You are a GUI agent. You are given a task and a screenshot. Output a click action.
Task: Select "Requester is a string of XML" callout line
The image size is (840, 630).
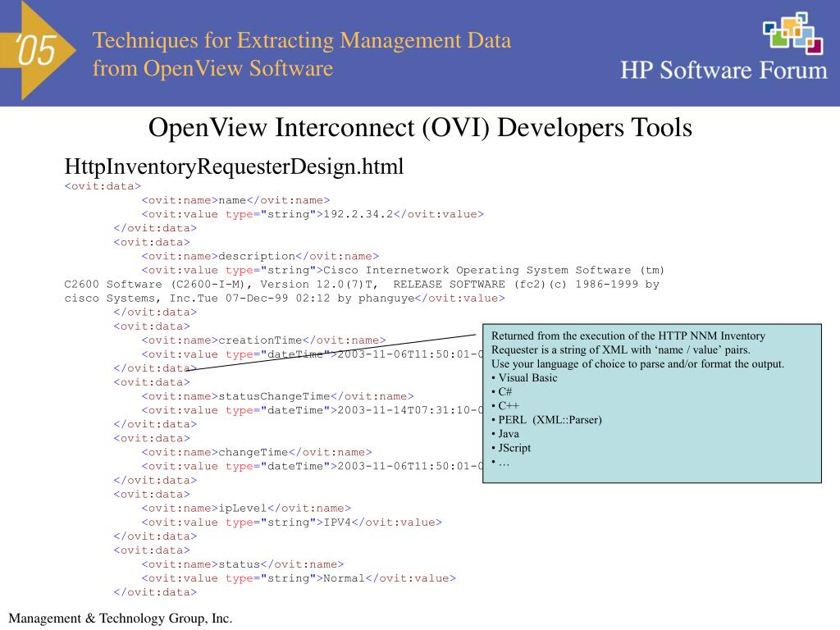click(x=621, y=349)
